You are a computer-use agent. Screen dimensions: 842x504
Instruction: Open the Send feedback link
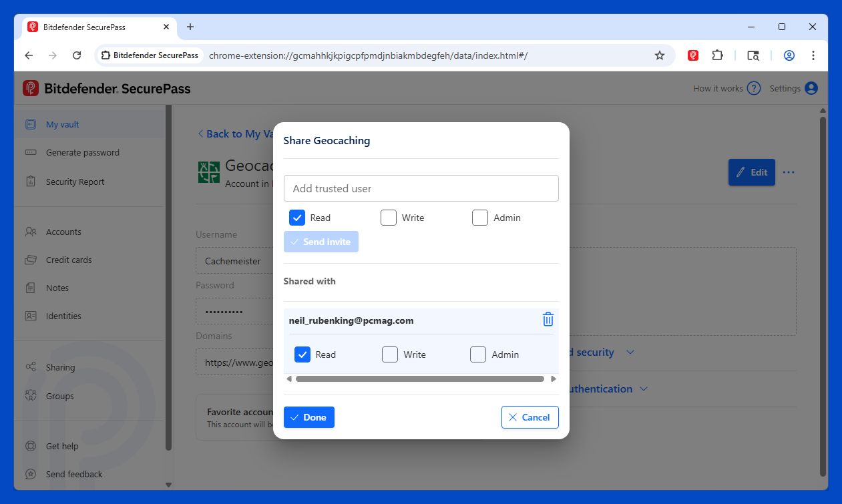(74, 474)
